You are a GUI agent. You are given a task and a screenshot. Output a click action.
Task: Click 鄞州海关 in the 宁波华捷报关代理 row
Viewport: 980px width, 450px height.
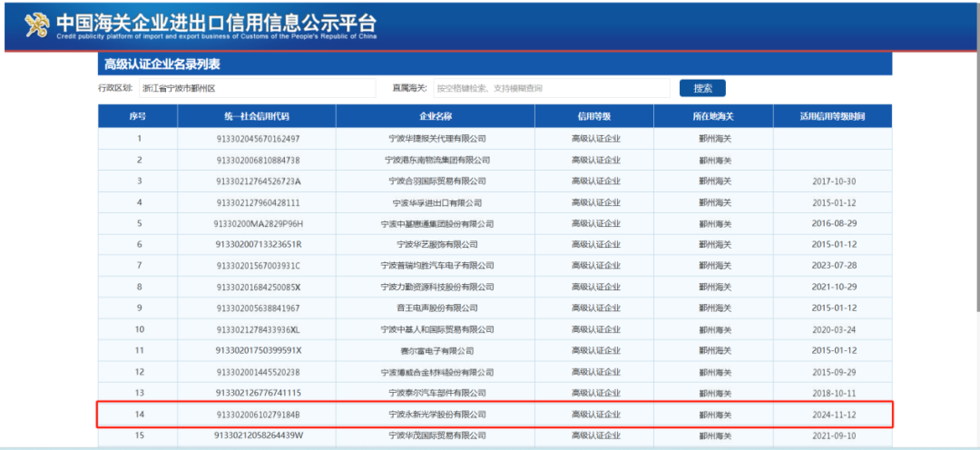pos(714,139)
